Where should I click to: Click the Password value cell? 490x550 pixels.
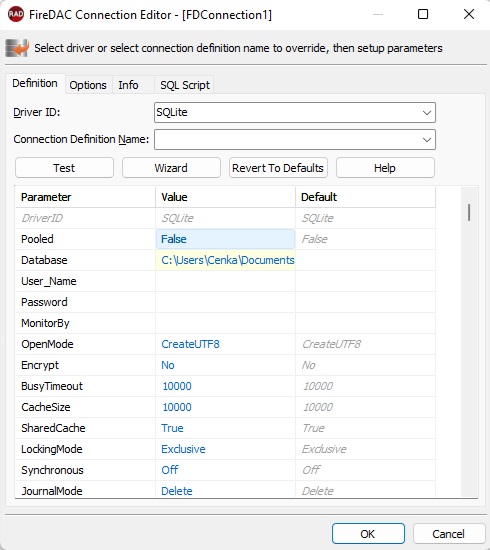(225, 302)
